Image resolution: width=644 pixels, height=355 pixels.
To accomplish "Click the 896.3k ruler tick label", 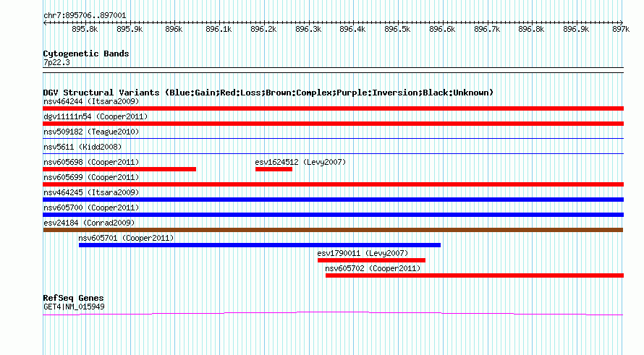I will tap(308, 29).
